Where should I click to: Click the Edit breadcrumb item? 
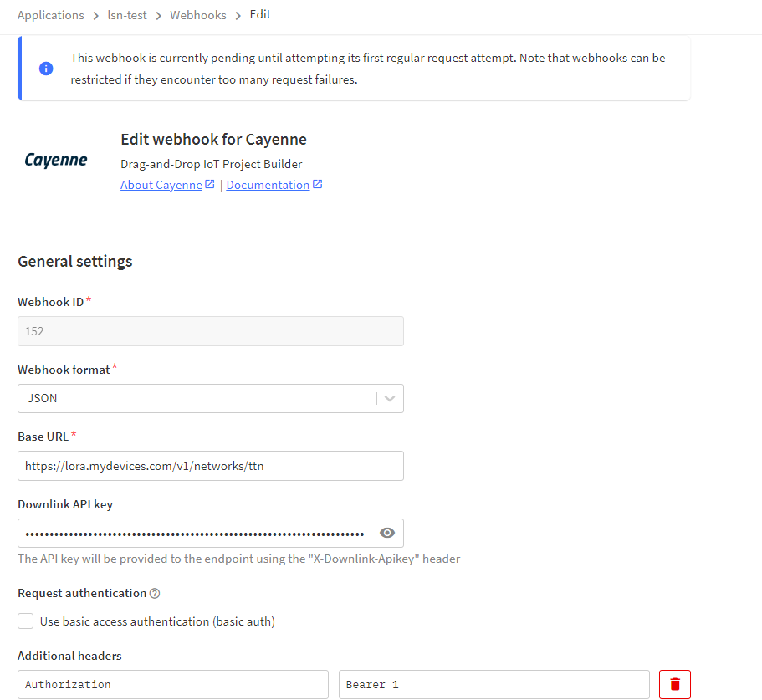point(260,14)
